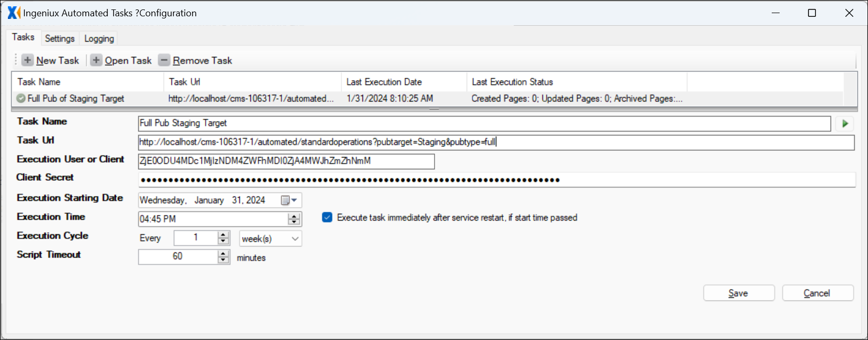Switch to the Logging tab
This screenshot has height=340, width=868.
(99, 38)
